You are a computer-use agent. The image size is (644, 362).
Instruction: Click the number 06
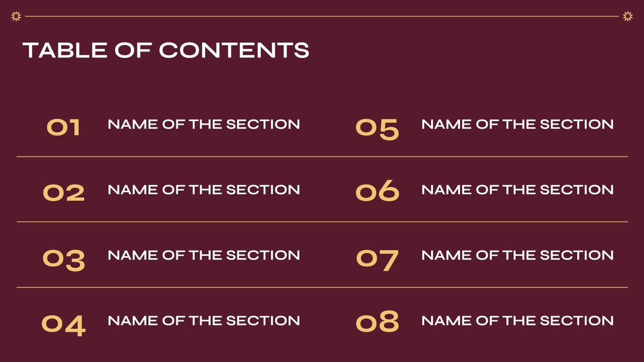click(x=377, y=191)
